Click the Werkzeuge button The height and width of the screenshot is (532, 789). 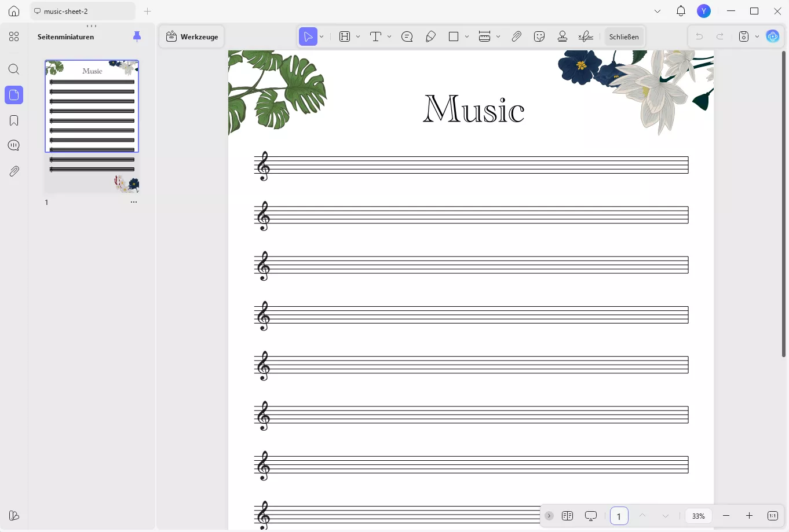coord(192,36)
